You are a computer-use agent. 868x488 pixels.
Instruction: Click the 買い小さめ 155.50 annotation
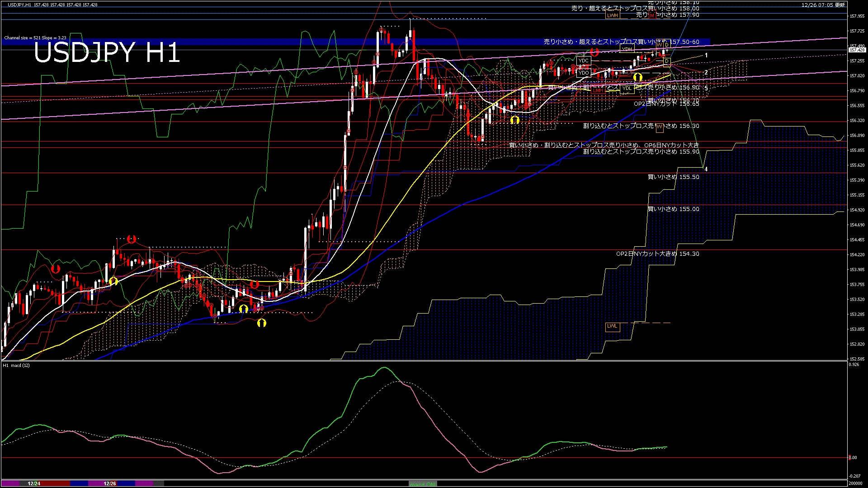pos(673,177)
